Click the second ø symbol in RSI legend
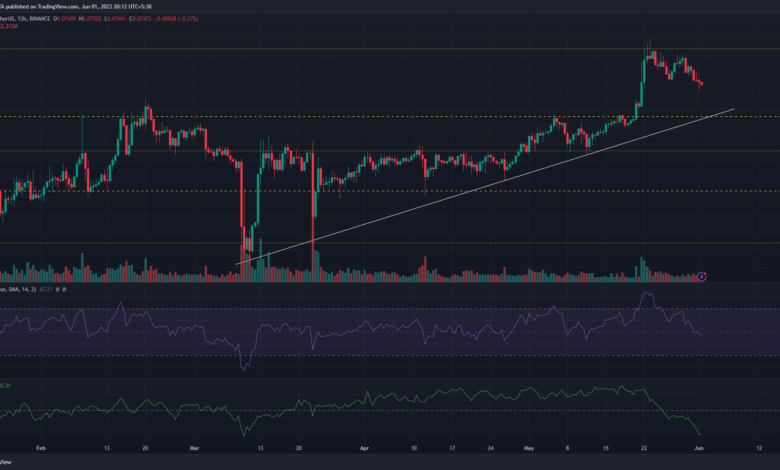Viewport: 780px width, 470px height. (63, 289)
